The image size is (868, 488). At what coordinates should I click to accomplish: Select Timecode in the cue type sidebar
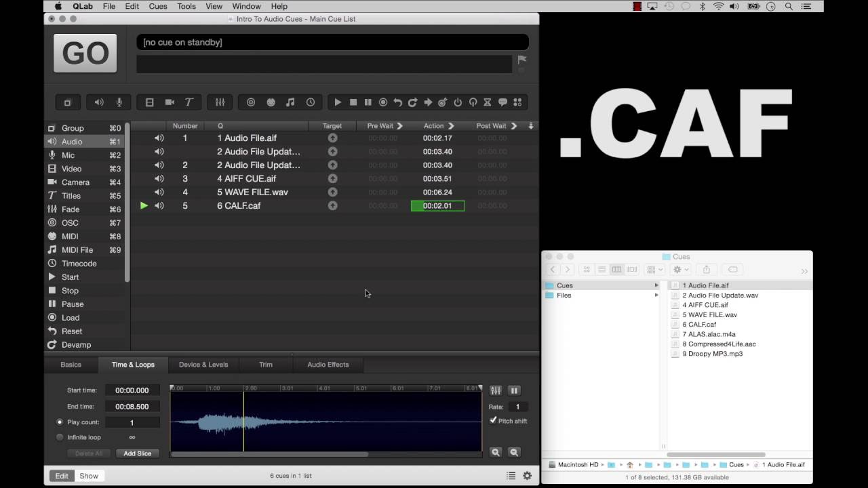85,264
